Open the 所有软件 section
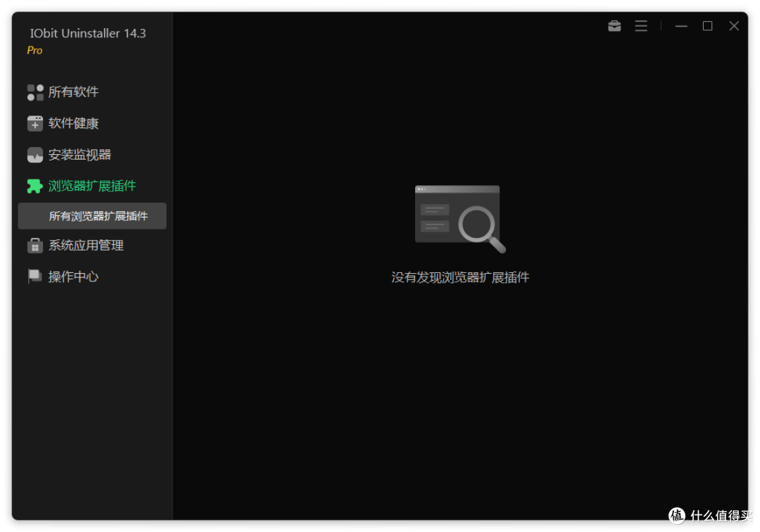Image resolution: width=760 pixels, height=532 pixels. coord(73,92)
